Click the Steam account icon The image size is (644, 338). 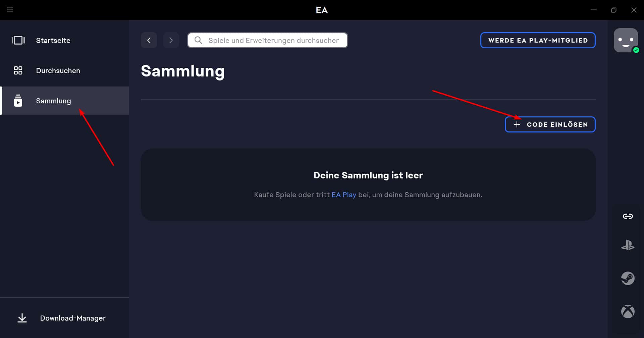(628, 278)
